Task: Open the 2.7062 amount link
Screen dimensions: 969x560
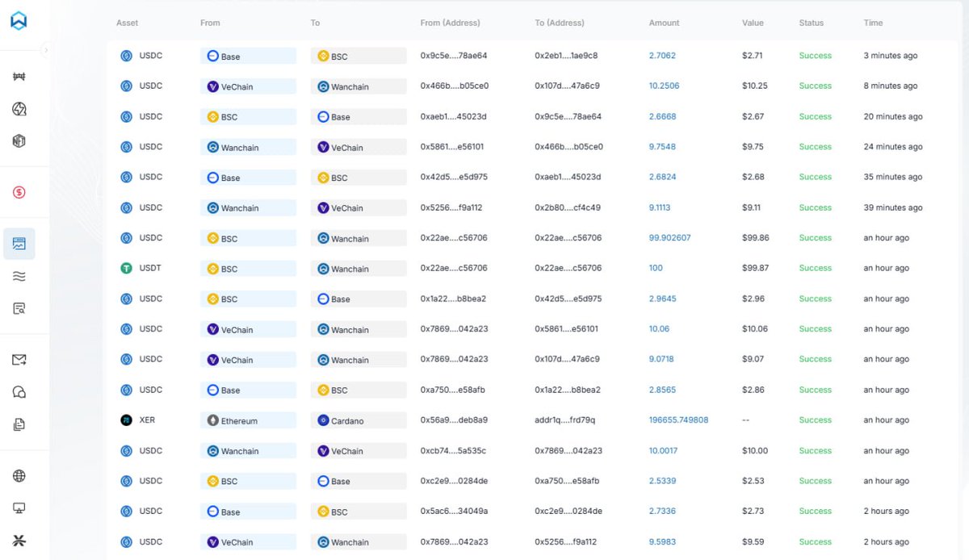Action: (662, 56)
